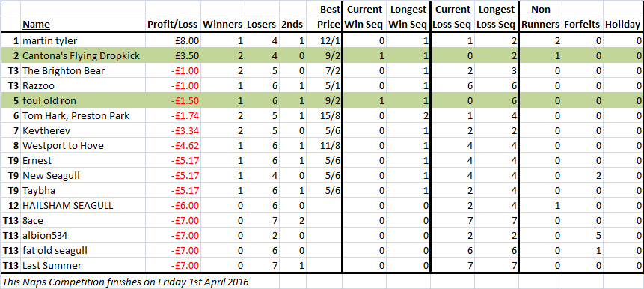
Task: Click the Holiday column header
Action: tap(623, 25)
